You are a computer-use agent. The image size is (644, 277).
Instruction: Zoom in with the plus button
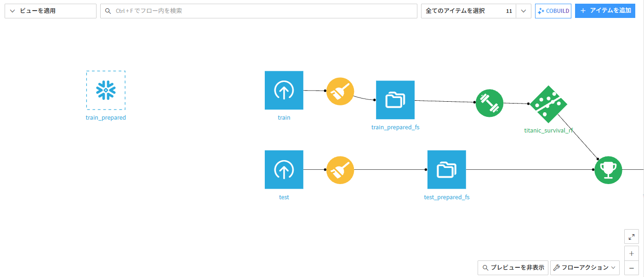pos(632,253)
